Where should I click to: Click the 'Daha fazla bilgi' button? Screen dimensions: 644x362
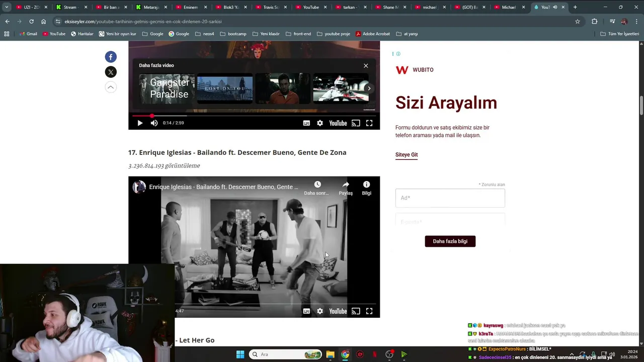tap(450, 241)
